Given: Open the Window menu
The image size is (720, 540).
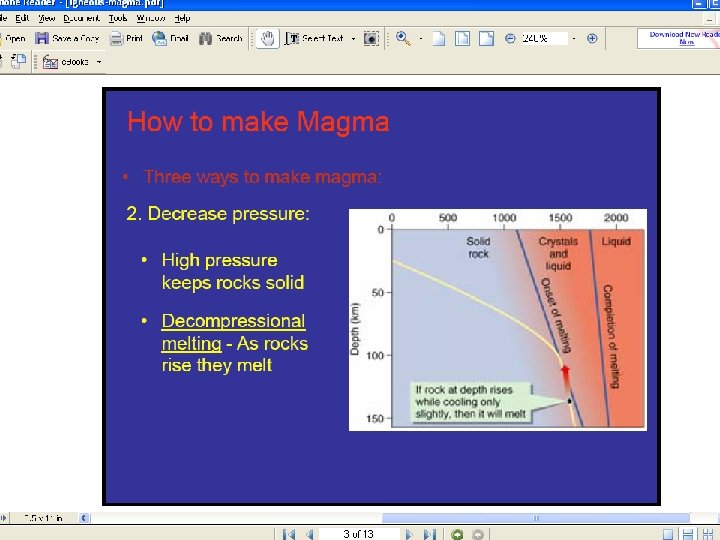Looking at the screenshot, I should 151,18.
